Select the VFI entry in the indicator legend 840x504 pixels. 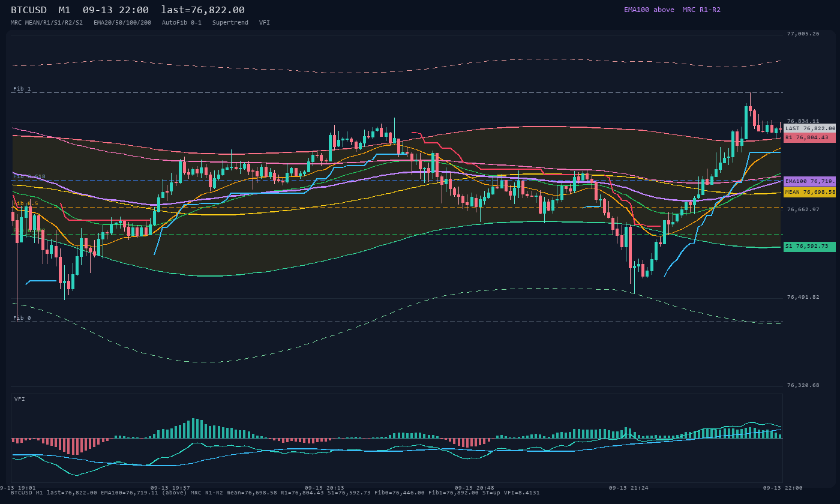coord(265,22)
